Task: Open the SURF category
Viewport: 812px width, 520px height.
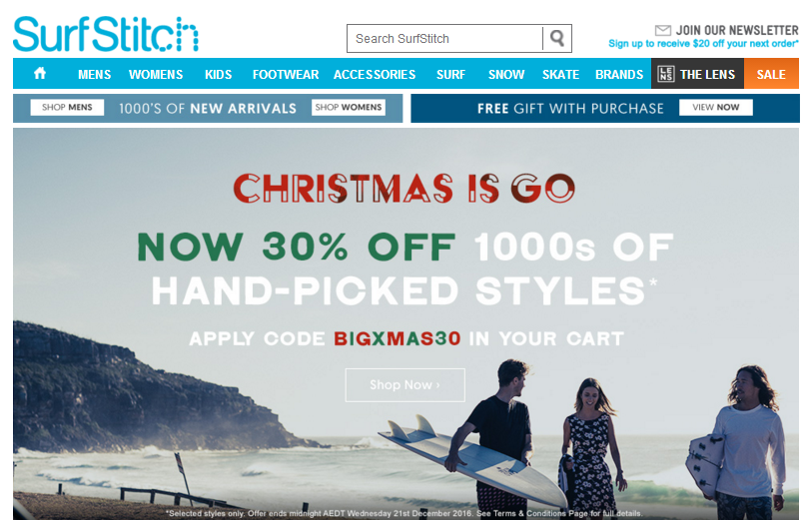Action: pos(450,75)
